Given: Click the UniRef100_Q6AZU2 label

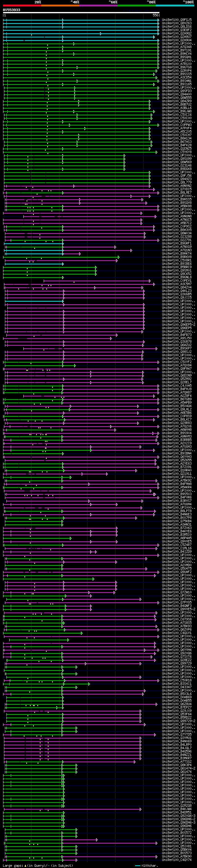Looking at the screenshot, I should click(x=176, y=345).
